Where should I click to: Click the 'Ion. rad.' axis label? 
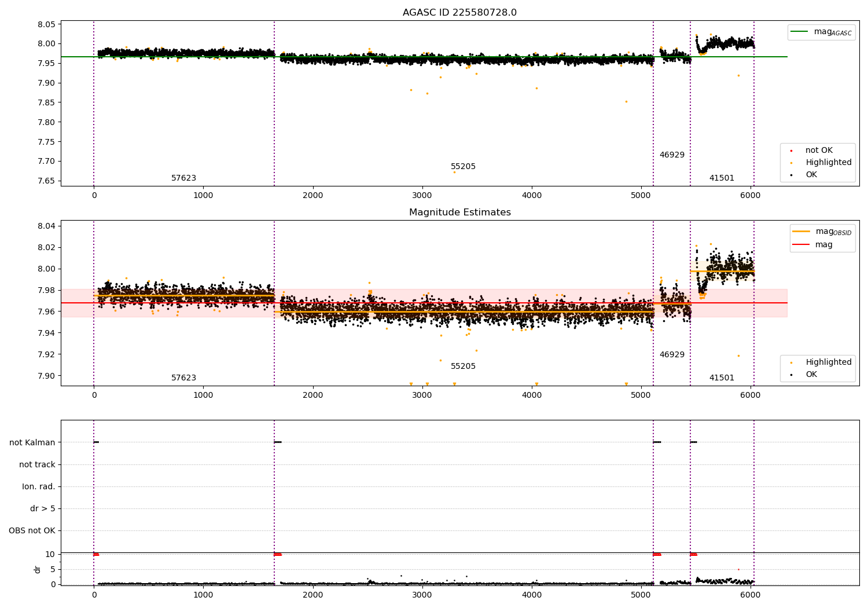(x=39, y=487)
